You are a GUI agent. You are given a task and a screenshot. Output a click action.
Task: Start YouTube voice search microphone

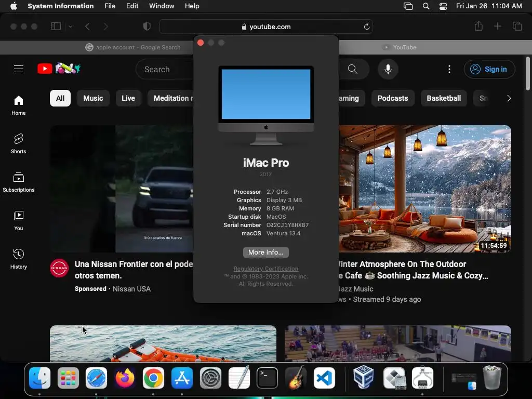tap(388, 69)
